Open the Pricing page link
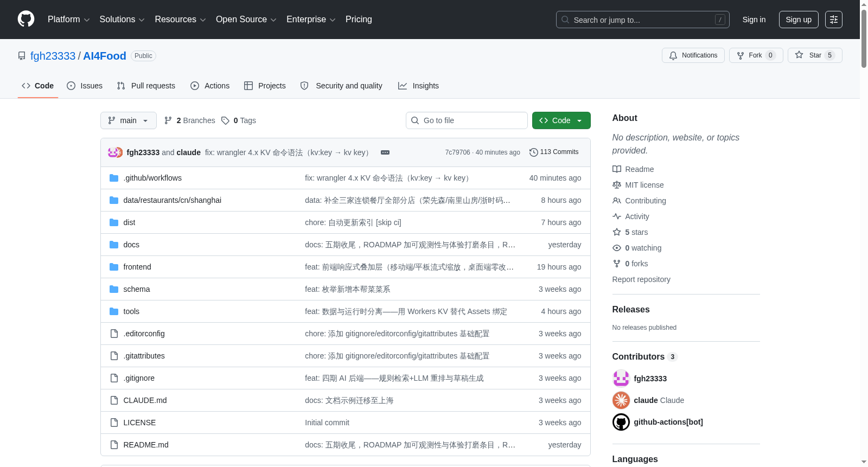 tap(359, 20)
